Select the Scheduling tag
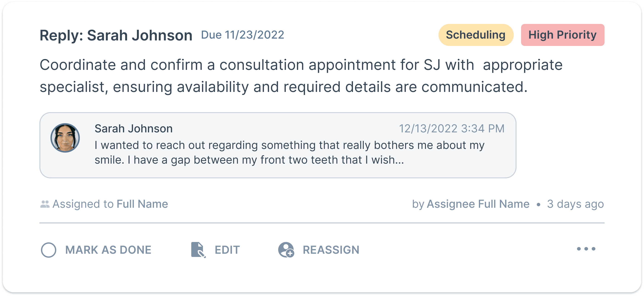Screen dimensions: 644x296 [x=476, y=35]
